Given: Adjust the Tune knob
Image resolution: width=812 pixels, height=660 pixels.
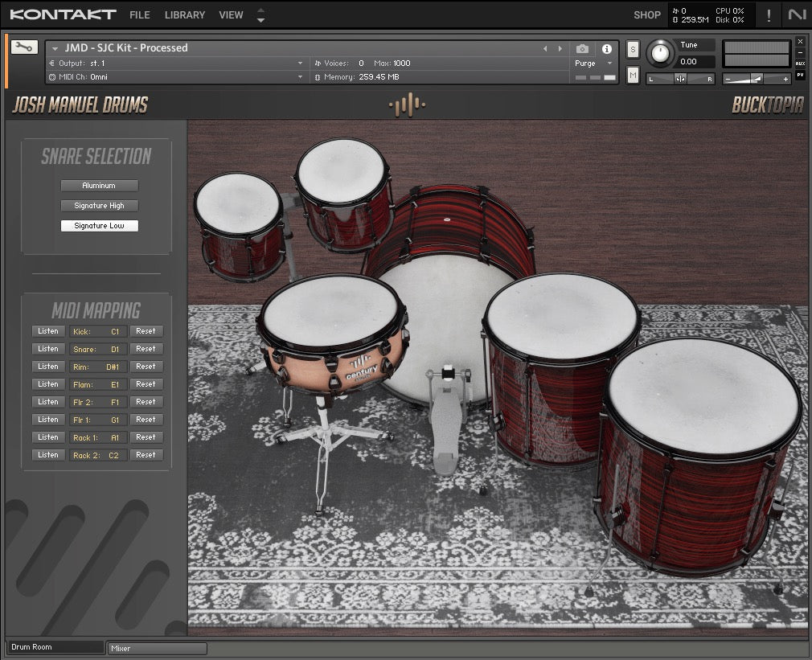Looking at the screenshot, I should pyautogui.click(x=661, y=53).
